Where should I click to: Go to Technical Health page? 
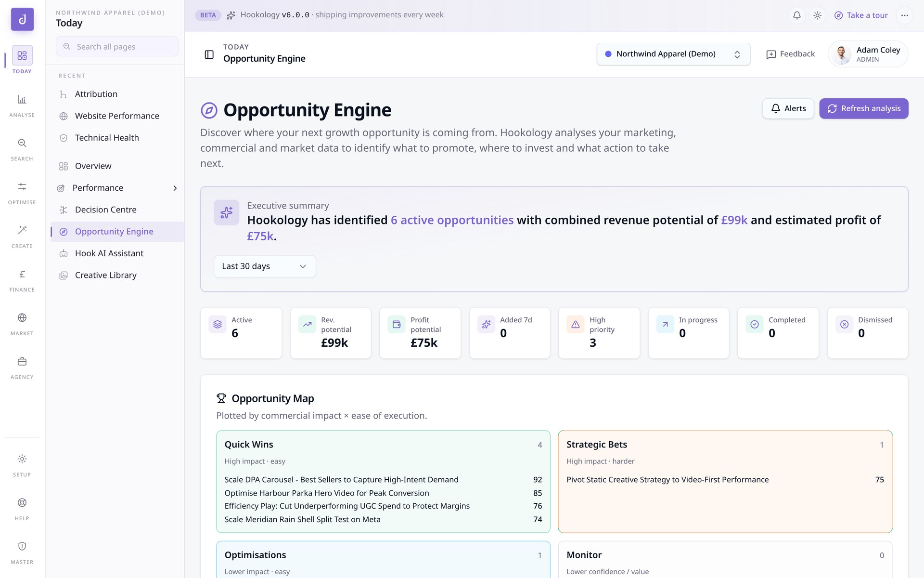117,138
